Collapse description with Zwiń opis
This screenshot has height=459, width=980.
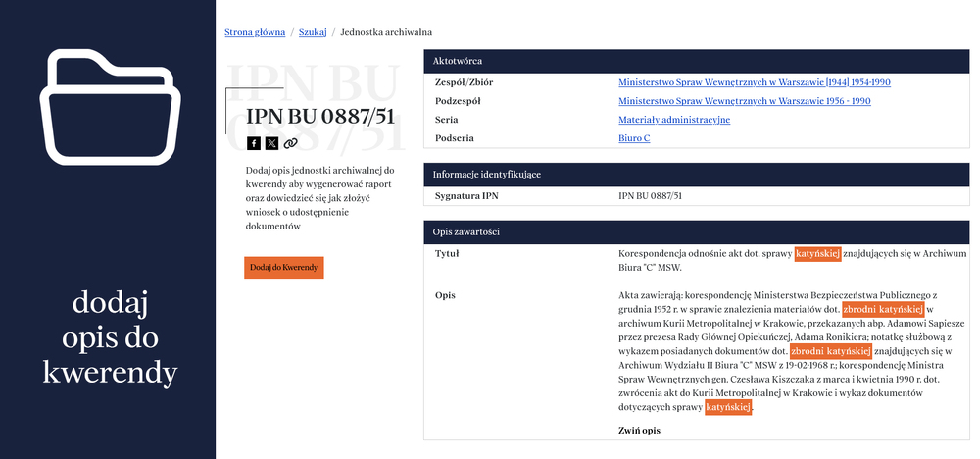pos(639,431)
